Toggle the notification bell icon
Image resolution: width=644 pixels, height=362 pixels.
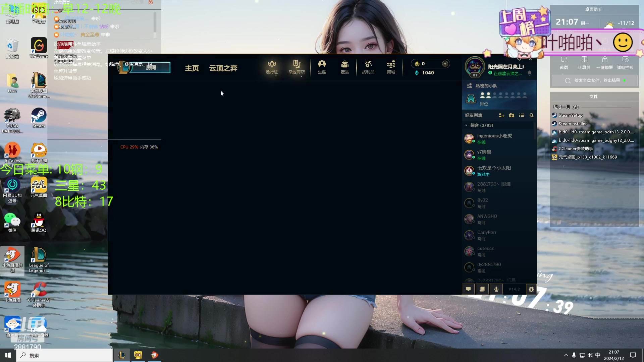coord(530,73)
